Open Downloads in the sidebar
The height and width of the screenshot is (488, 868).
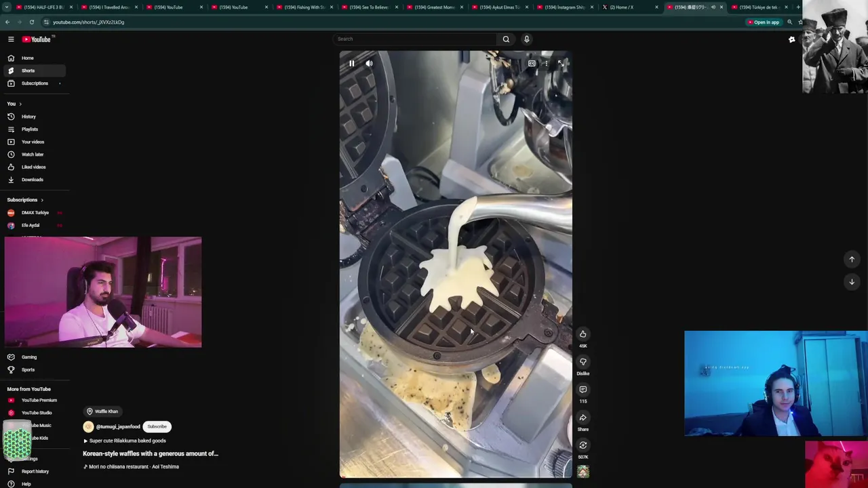tap(33, 180)
